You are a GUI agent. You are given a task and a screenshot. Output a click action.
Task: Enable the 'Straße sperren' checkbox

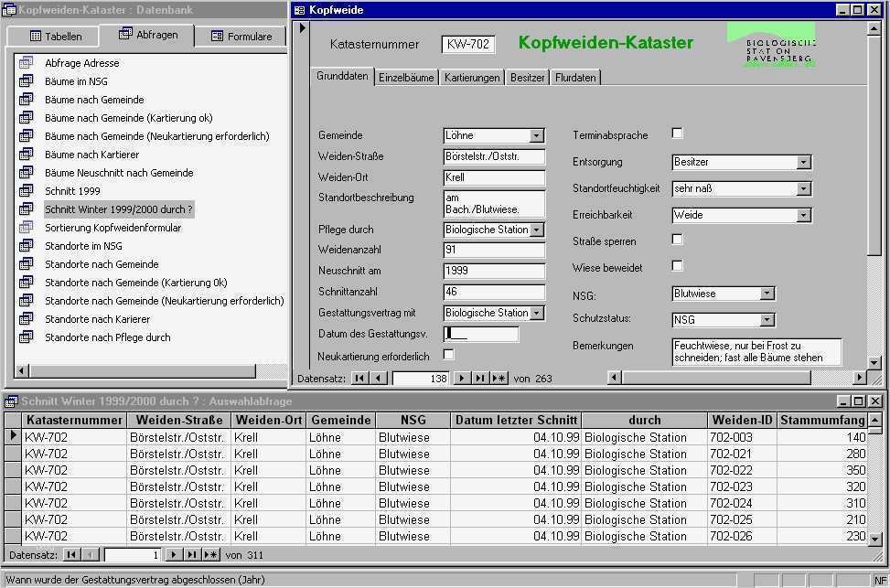pyautogui.click(x=677, y=240)
